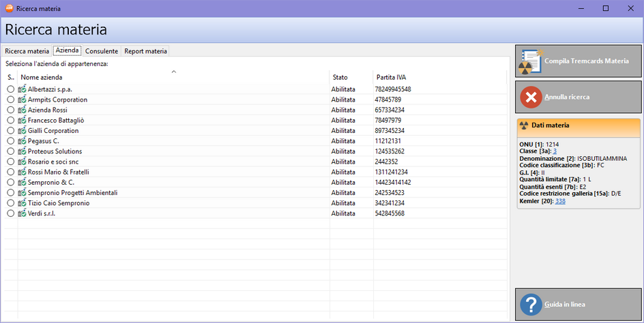The height and width of the screenshot is (323, 644).
Task: Click the red X Annulla ricerca icon
Action: click(x=531, y=97)
